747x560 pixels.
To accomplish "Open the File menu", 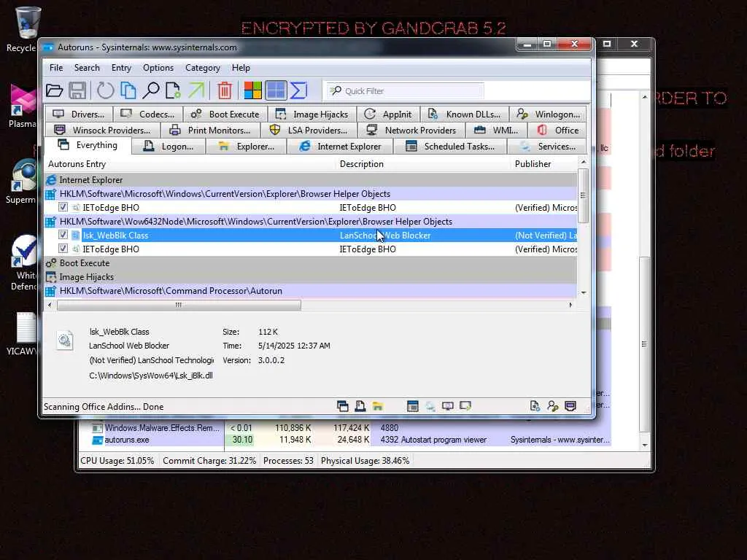I will [x=56, y=68].
